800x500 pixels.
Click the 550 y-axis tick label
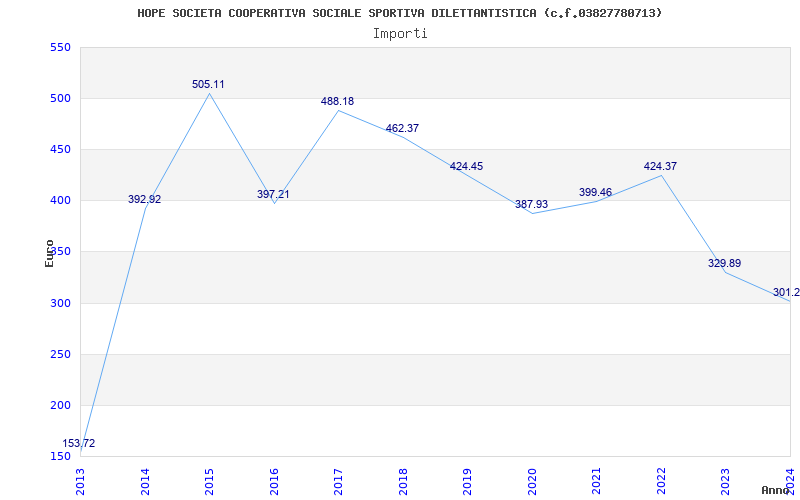(60, 47)
